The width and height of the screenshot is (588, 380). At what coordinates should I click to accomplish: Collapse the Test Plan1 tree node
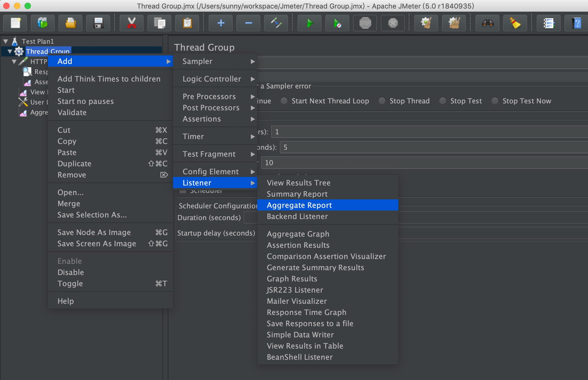point(6,42)
